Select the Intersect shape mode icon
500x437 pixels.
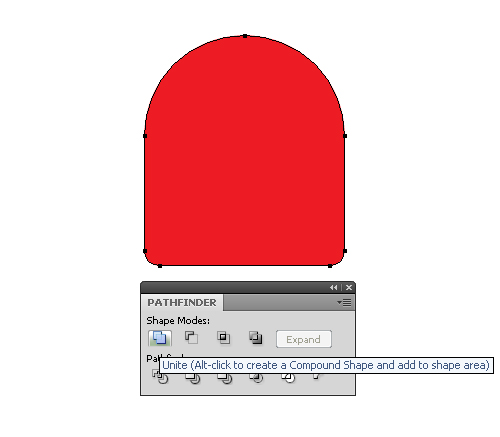point(223,338)
